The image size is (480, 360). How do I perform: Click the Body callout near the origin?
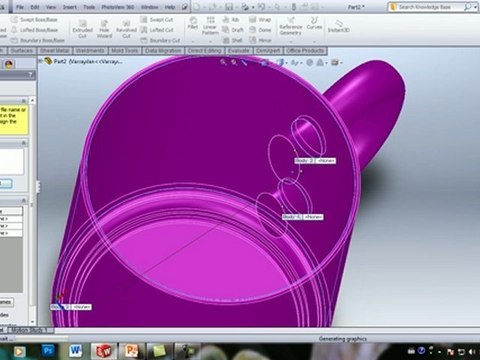coord(71,307)
